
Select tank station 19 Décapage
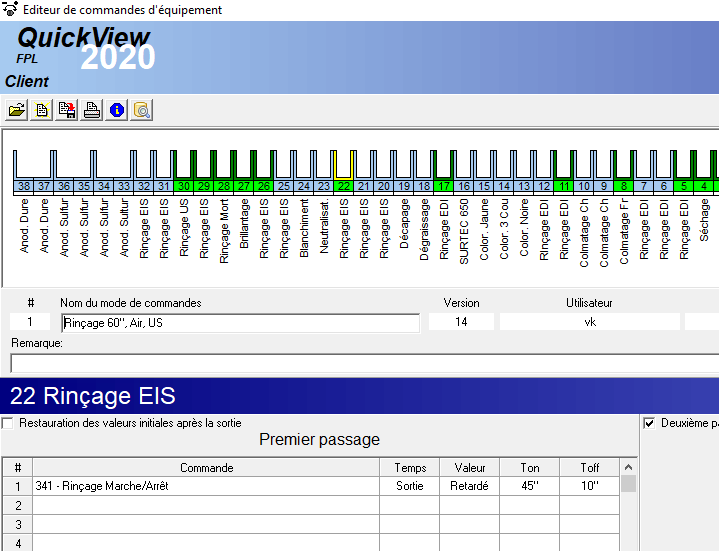(x=404, y=186)
